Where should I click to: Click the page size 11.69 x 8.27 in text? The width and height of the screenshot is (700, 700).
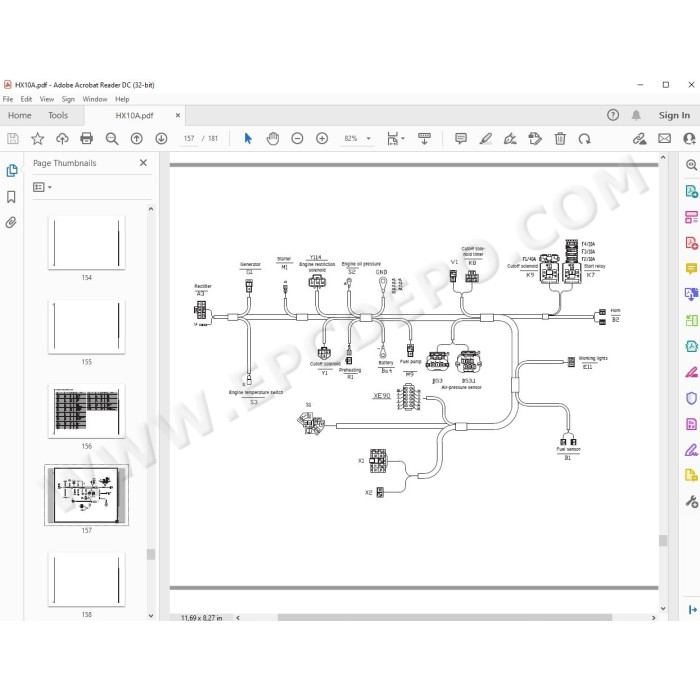[201, 618]
